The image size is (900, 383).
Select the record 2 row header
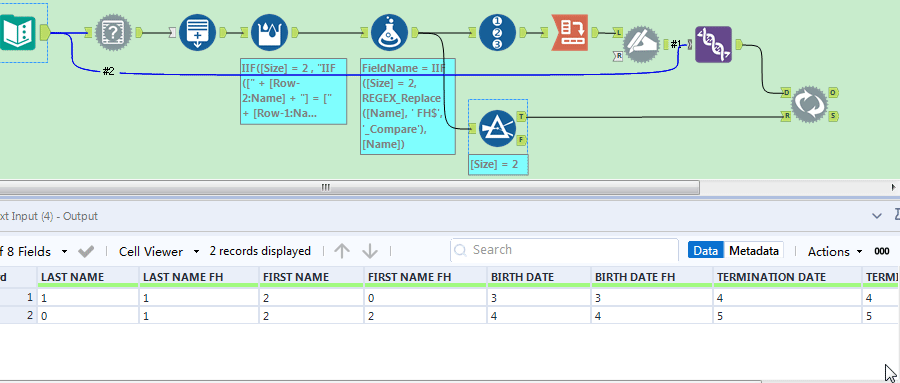[x=18, y=315]
